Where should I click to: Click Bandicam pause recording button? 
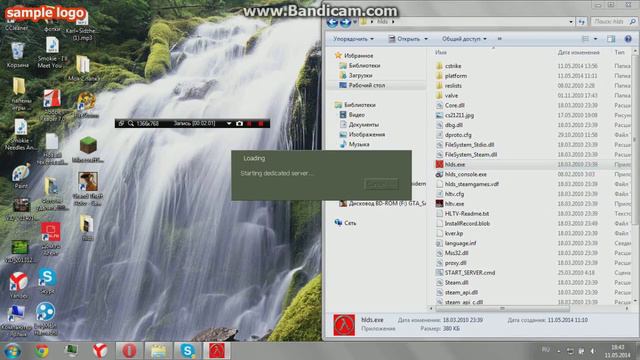point(249,123)
